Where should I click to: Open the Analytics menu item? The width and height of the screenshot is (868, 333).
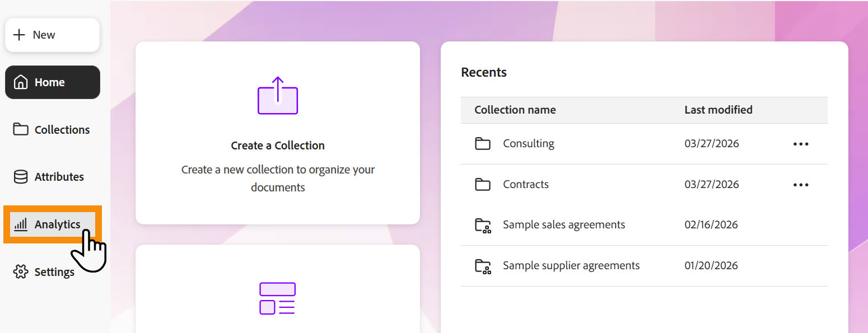57,224
